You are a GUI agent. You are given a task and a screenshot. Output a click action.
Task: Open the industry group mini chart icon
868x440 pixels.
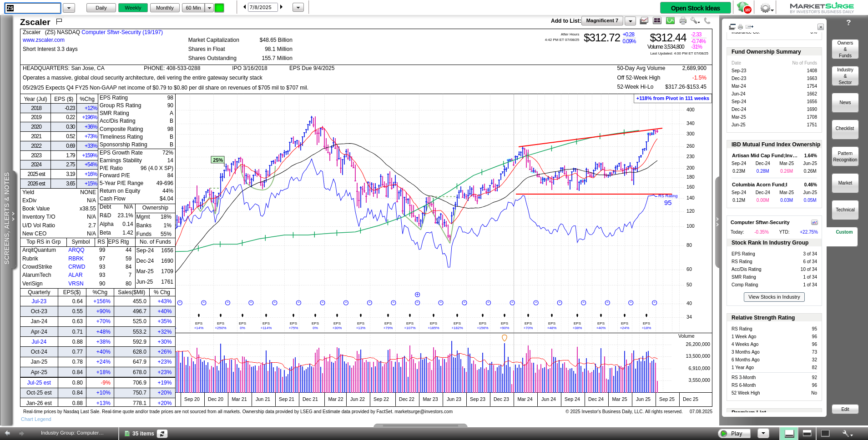tap(814, 222)
